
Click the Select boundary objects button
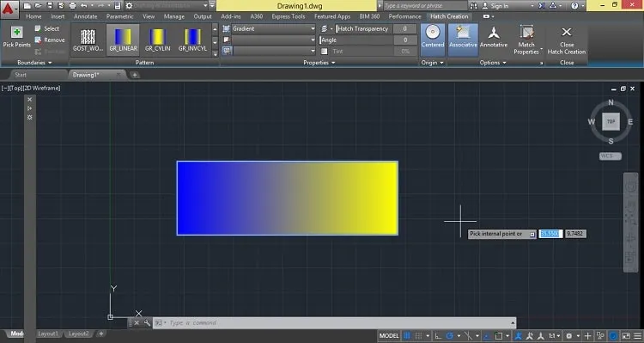coord(47,28)
